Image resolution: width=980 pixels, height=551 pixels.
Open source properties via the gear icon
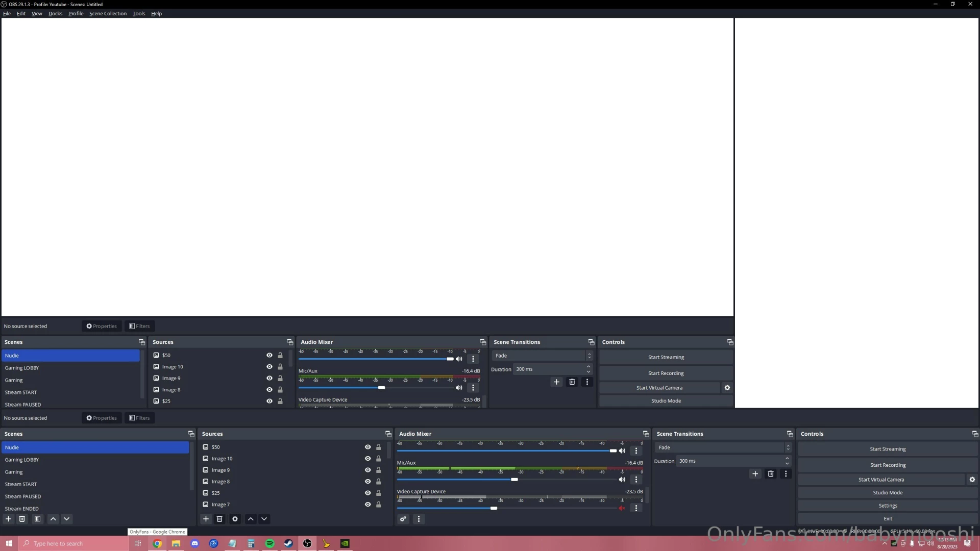235,519
